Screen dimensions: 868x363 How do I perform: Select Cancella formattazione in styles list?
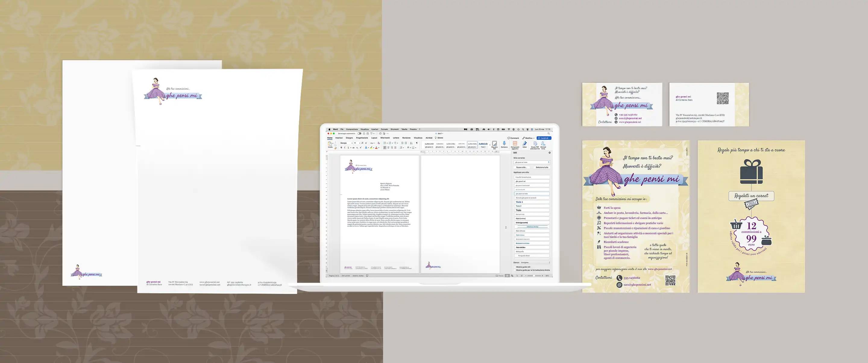pos(532,177)
